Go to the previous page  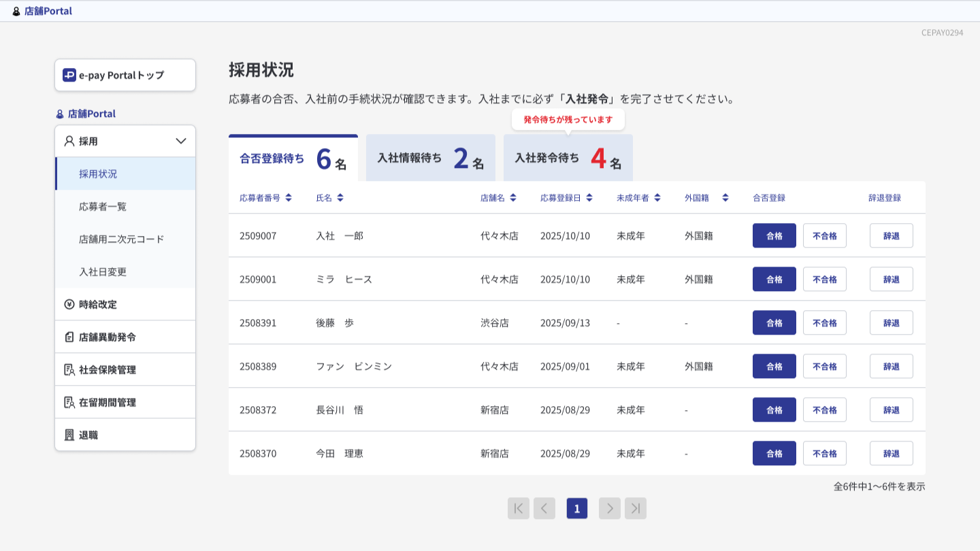coord(544,508)
